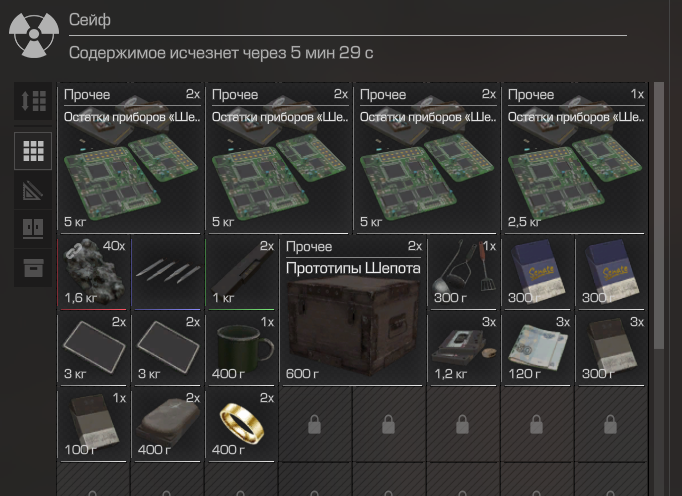The width and height of the screenshot is (682, 496).
Task: Select the 2,5 кг circuit board remains
Action: coord(575,158)
